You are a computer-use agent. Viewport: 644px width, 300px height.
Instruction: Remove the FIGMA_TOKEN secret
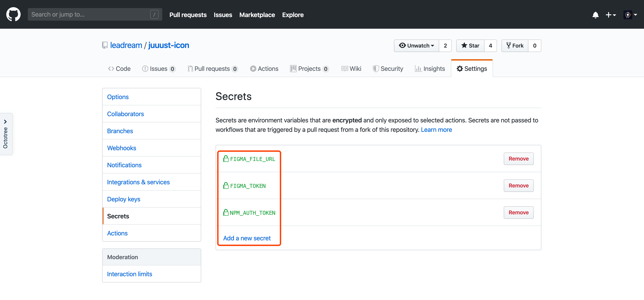point(518,185)
